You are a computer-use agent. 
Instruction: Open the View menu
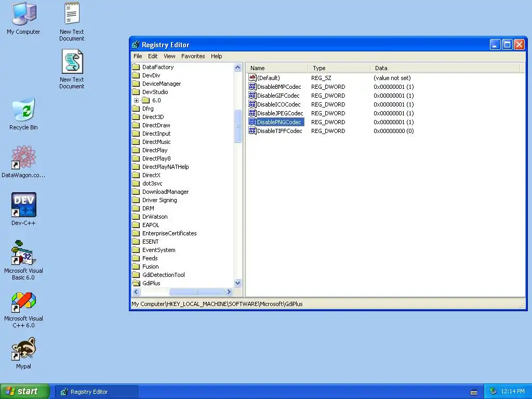(170, 56)
